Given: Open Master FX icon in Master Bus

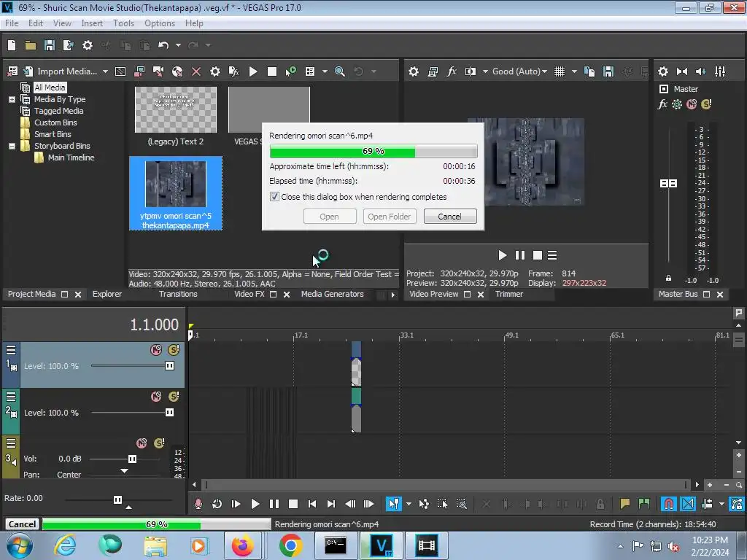Looking at the screenshot, I should (x=662, y=104).
